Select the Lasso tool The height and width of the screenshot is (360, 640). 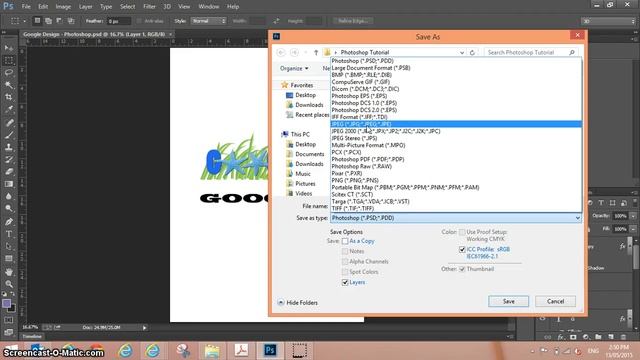9,73
